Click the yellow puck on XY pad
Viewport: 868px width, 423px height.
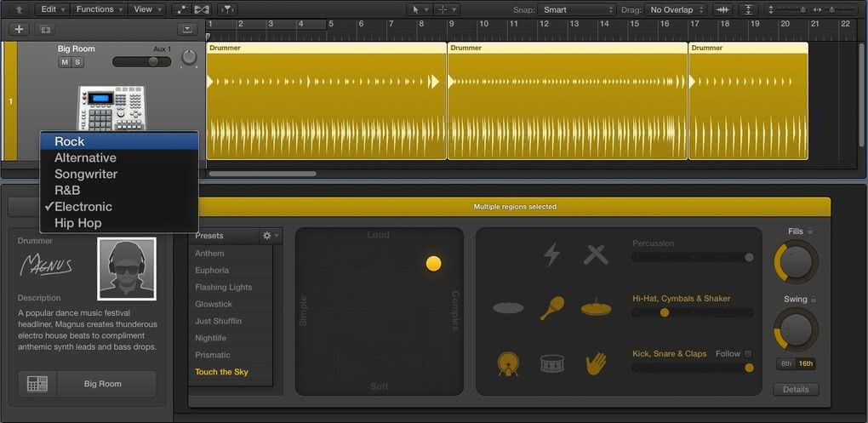[433, 264]
